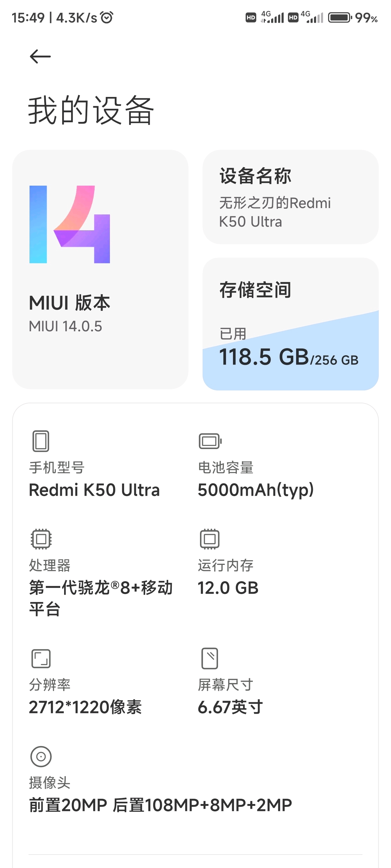Tap the 5000mAh(typ) battery value
391x868 pixels.
coord(256,490)
